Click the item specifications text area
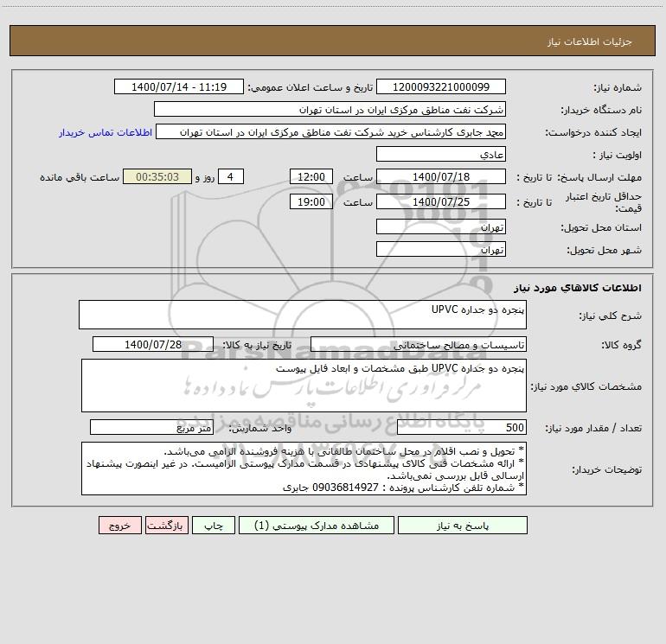Screen dimensions: 666x644 click(x=304, y=386)
